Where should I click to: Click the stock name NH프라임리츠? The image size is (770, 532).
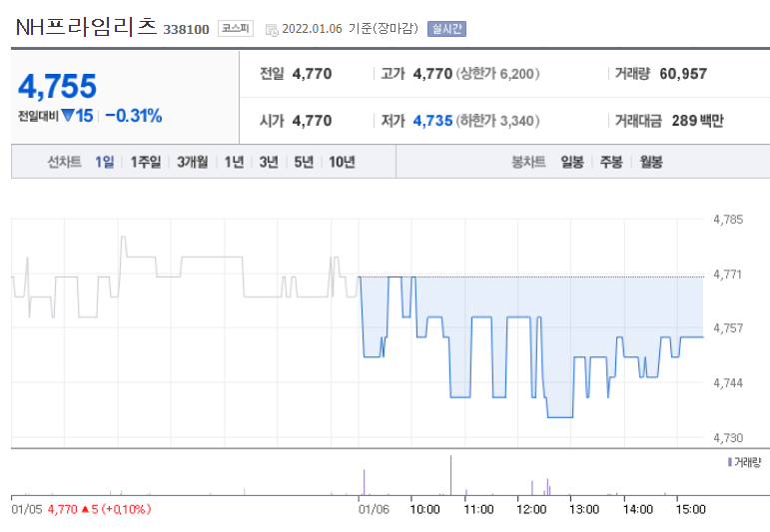[87, 27]
